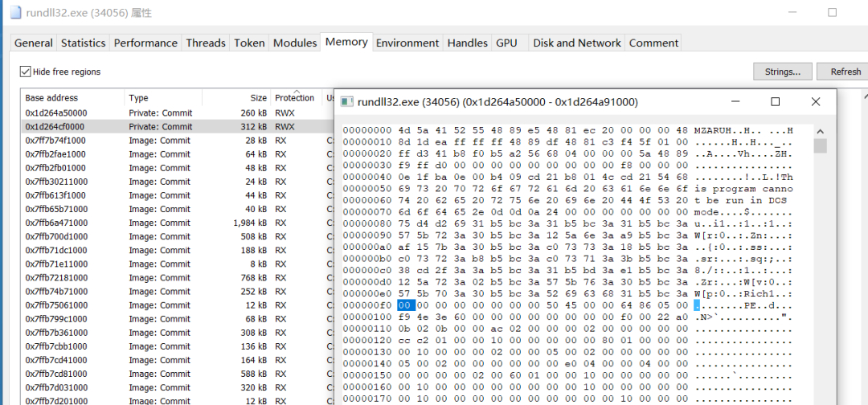Click hex row offset 00000080
Screen dimensions: 868x405
point(367,223)
